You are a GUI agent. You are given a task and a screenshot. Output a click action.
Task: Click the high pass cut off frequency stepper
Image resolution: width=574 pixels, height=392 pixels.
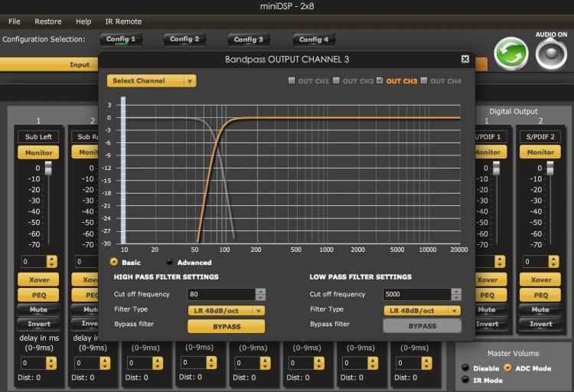260,294
